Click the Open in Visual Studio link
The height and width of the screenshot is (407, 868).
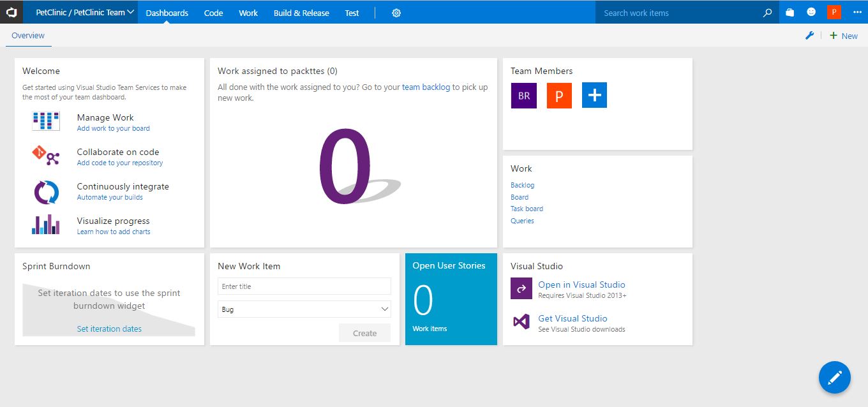(581, 285)
